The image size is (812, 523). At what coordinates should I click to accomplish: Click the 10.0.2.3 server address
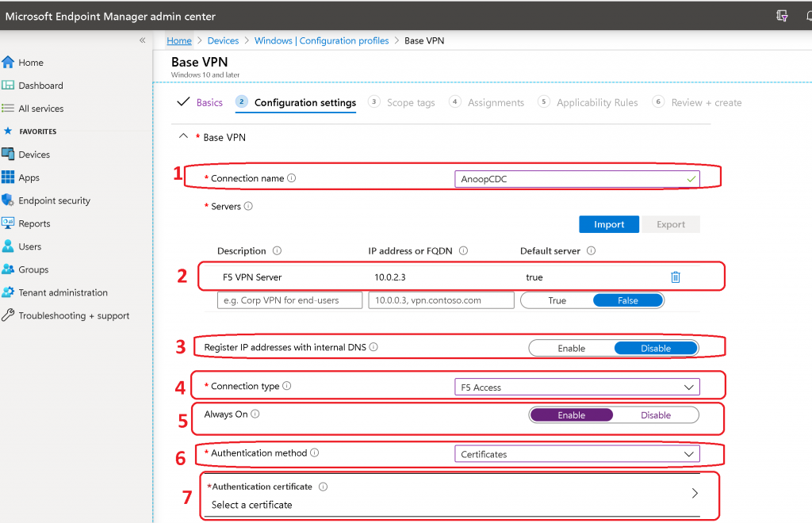(390, 277)
